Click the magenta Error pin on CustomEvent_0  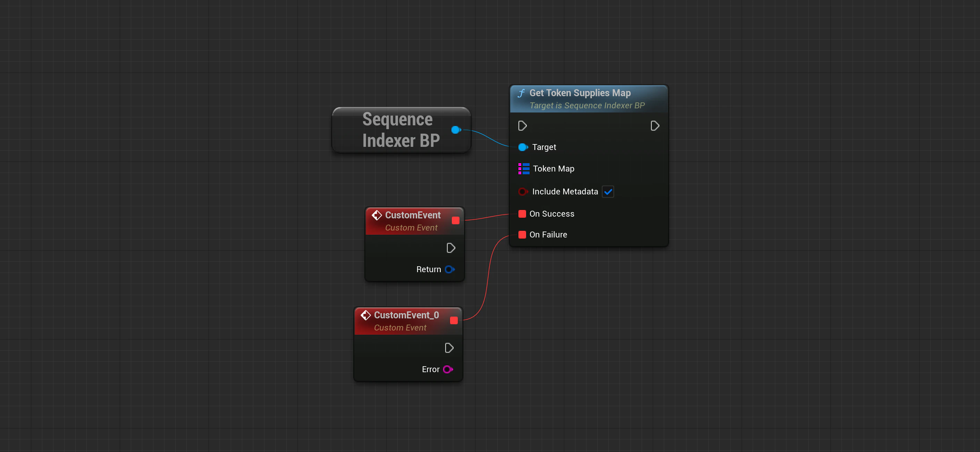coord(448,369)
